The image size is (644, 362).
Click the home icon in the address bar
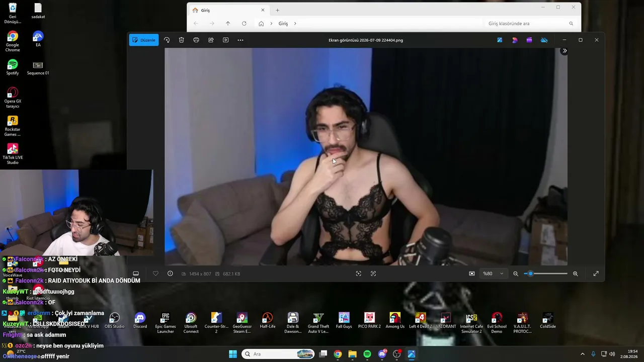[261, 24]
